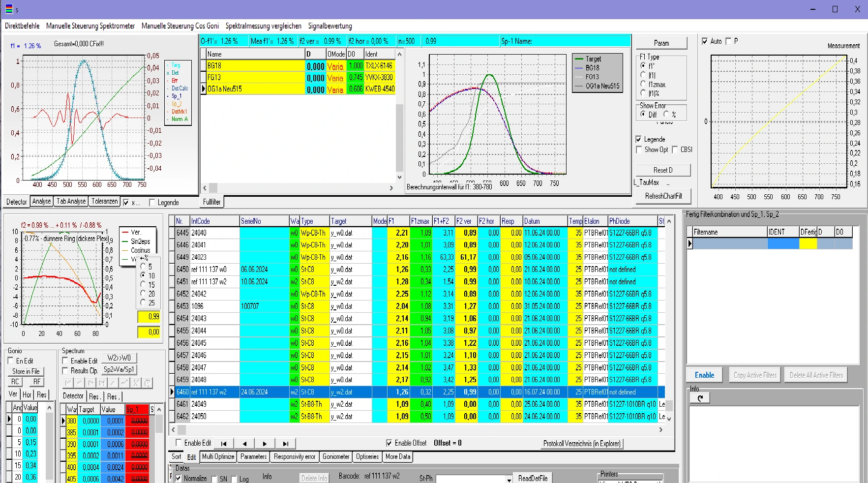The height and width of the screenshot is (483, 868).
Task: Open the Manuelle Steuerung Spektrometer menu
Action: click(90, 26)
